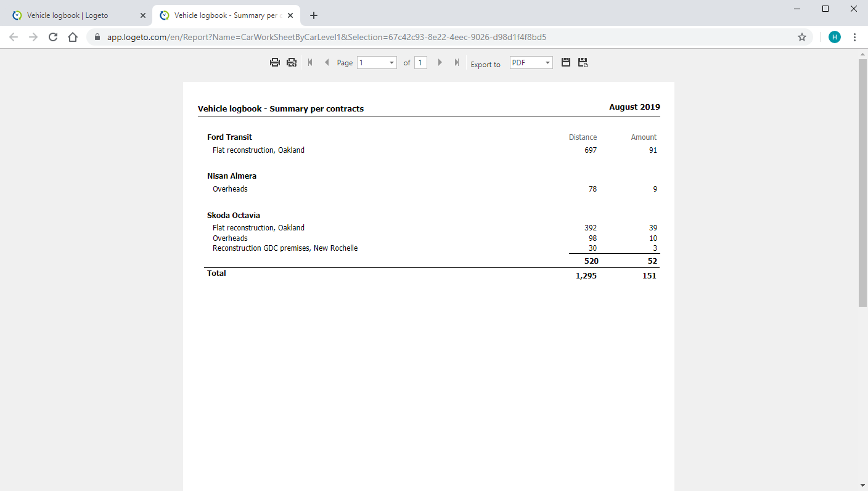Click the total distance 1,295
Screen dimensions: 868x491
coord(586,276)
